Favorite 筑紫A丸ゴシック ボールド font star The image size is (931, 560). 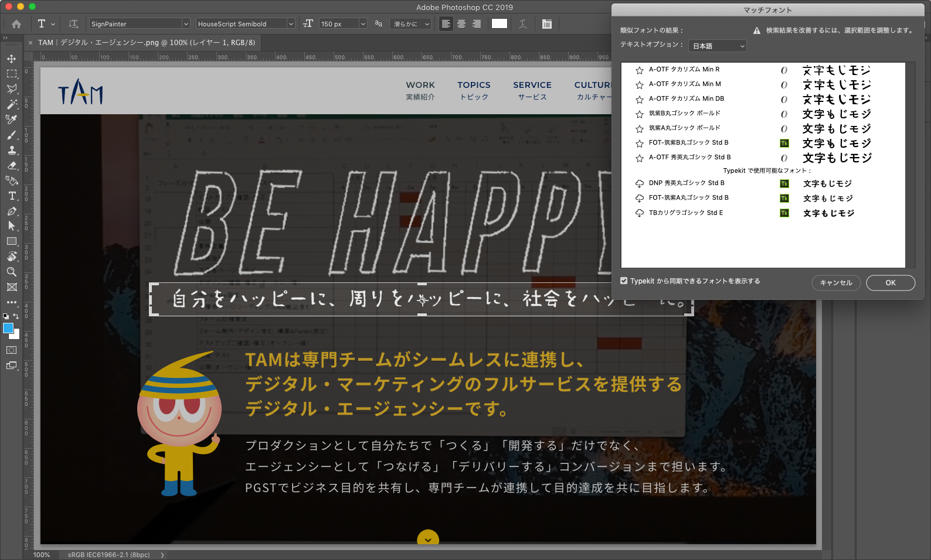pos(640,129)
